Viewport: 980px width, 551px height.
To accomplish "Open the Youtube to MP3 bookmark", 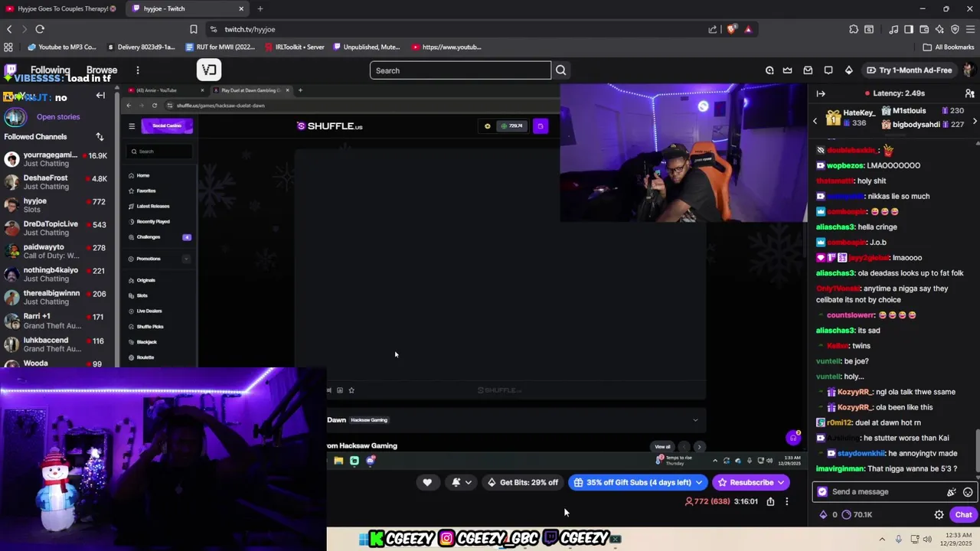I will [61, 47].
